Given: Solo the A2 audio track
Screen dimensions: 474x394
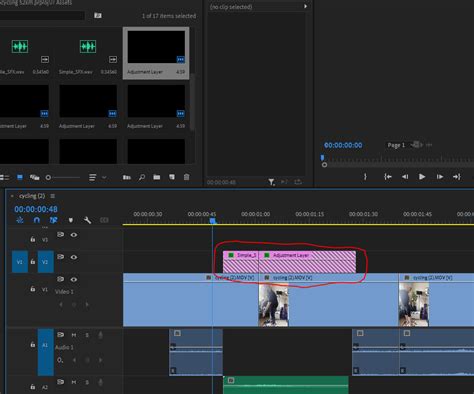Looking at the screenshot, I should [87, 382].
